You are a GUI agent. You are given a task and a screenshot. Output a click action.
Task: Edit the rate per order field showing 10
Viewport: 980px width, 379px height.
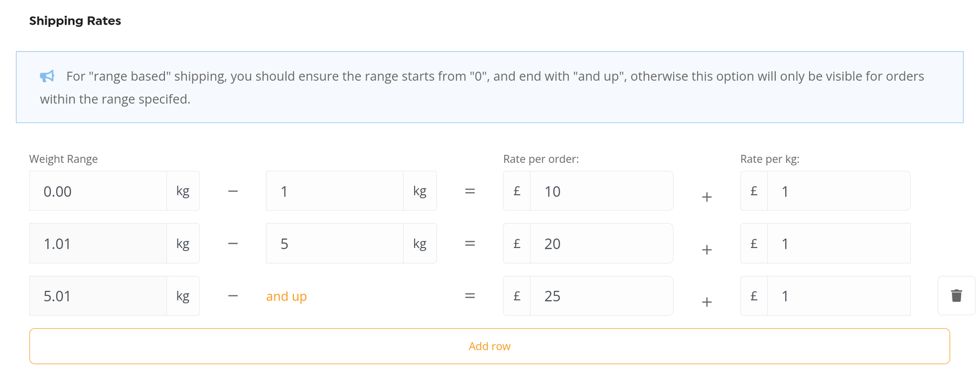point(601,191)
